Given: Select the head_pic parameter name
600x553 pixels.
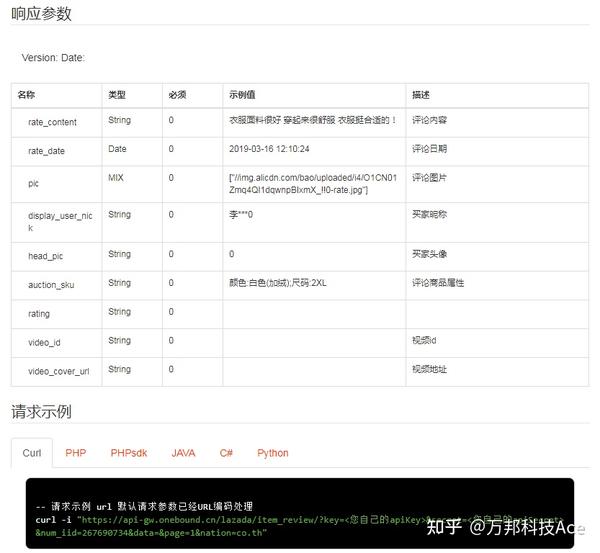Looking at the screenshot, I should point(46,256).
